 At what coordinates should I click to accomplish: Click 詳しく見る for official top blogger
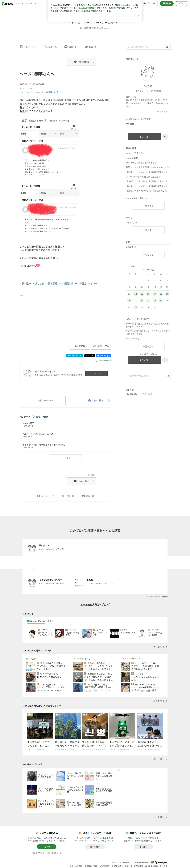tap(95, 846)
